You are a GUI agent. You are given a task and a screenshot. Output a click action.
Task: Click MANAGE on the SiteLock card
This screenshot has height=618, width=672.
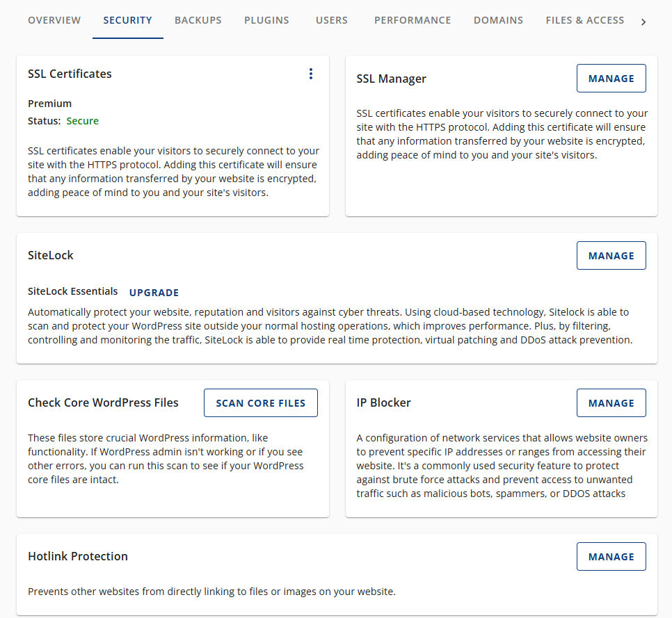pyautogui.click(x=611, y=255)
